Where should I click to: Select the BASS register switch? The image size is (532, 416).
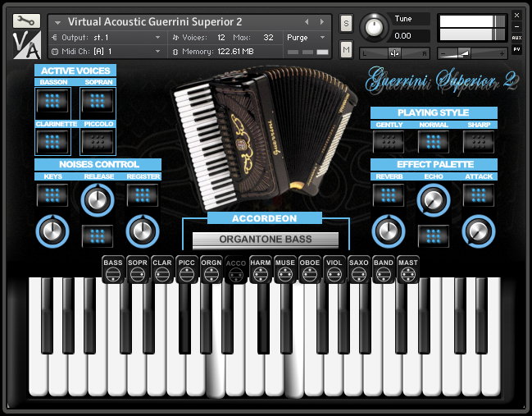(x=113, y=270)
